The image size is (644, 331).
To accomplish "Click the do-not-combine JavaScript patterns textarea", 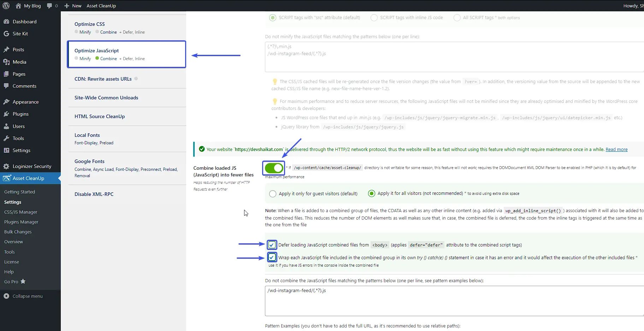I will [x=454, y=301].
